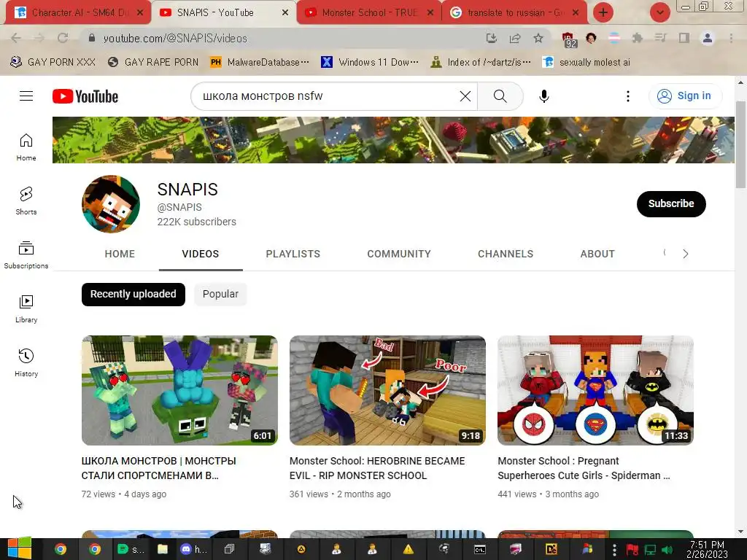Click the browser forward arrow

coord(39,38)
